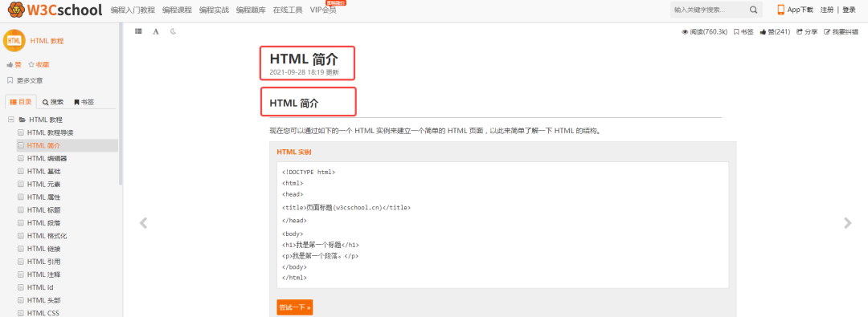Open 在线工具 menu
Viewport: 868px width, 317px height.
288,10
